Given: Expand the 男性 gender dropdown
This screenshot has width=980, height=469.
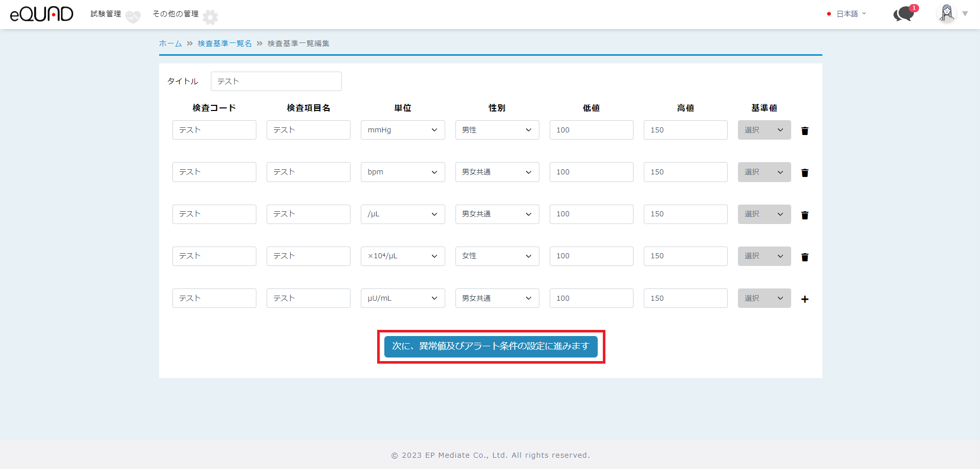Looking at the screenshot, I should pos(496,130).
